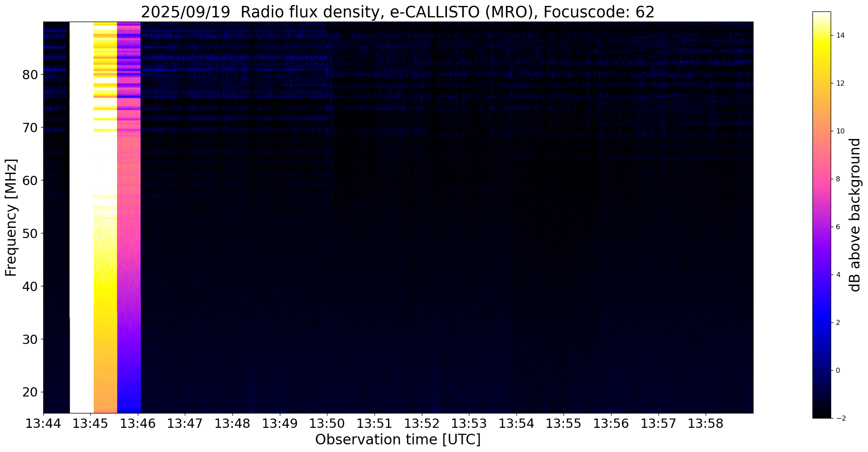This screenshot has width=868, height=452.
Task: Click the 13:51 time tick label
Action: pos(374,424)
